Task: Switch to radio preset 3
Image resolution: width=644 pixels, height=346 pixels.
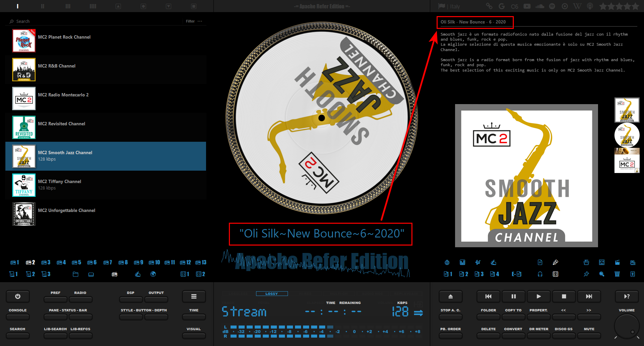Action: pos(46,262)
